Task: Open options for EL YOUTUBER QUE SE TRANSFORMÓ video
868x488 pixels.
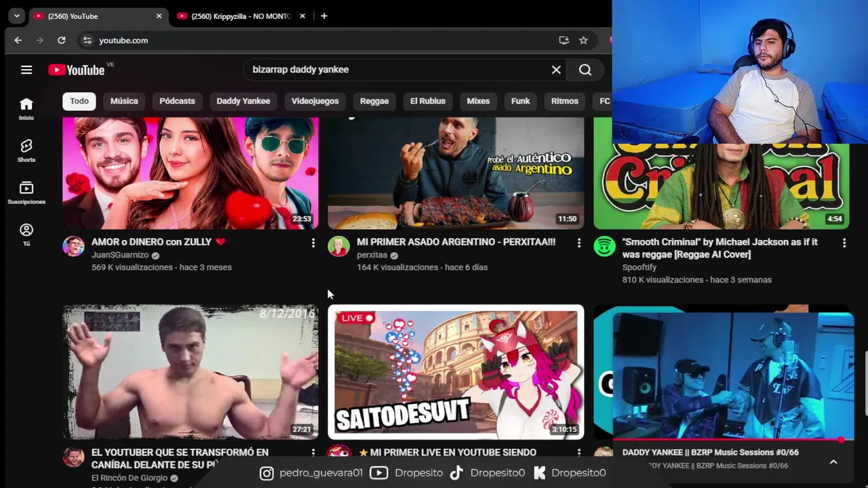Action: pyautogui.click(x=313, y=453)
